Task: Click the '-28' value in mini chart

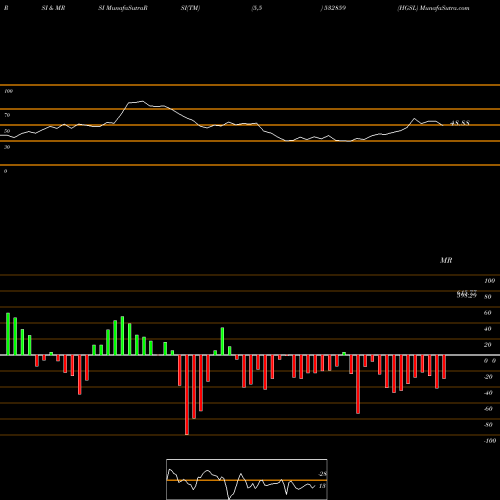Action: tap(322, 474)
